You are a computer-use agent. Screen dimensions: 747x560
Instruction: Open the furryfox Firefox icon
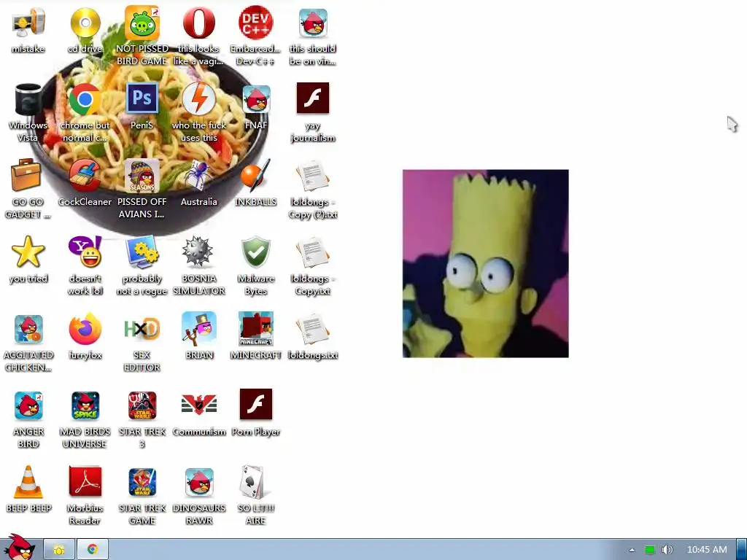pos(85,329)
